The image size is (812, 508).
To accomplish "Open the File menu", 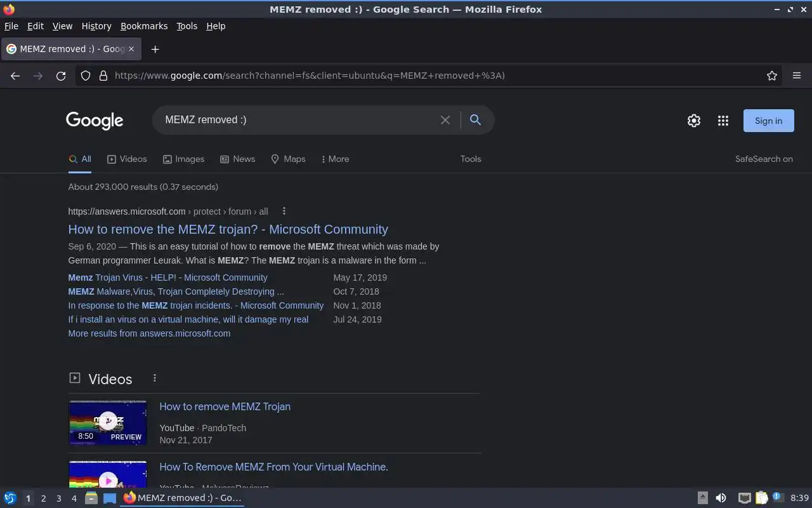I will 11,26.
